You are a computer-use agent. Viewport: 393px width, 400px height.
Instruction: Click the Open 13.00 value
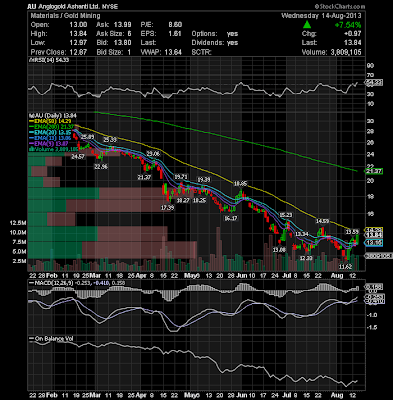[x=79, y=25]
